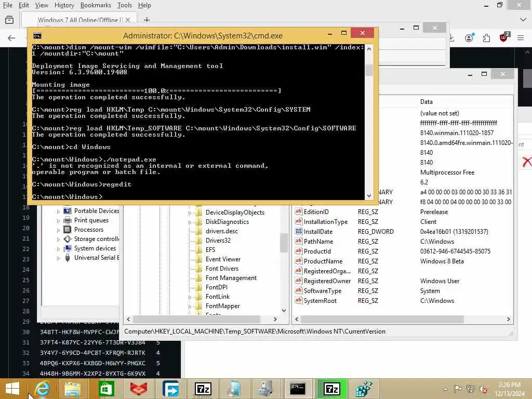Select the EditionID registry value

[316, 212]
